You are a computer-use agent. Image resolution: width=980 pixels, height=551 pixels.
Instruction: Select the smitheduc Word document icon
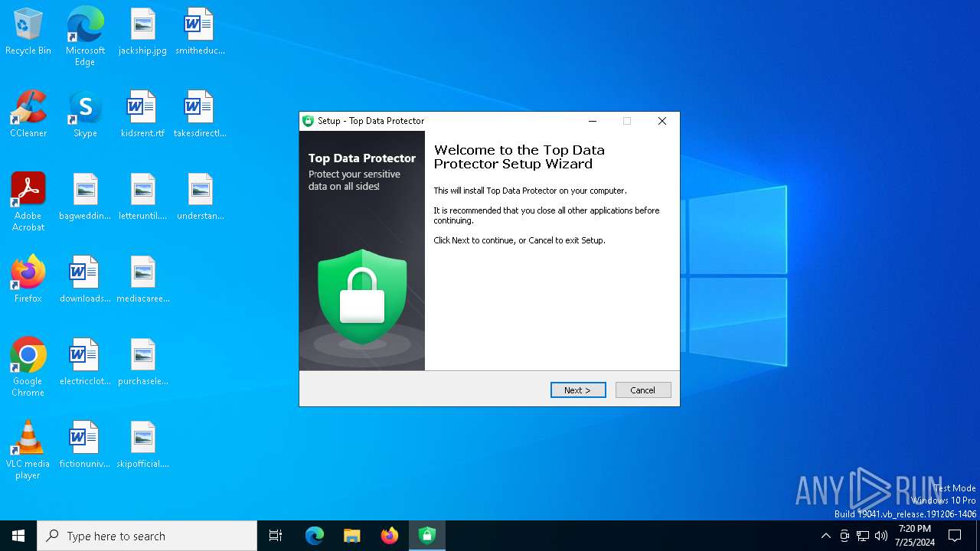click(200, 32)
